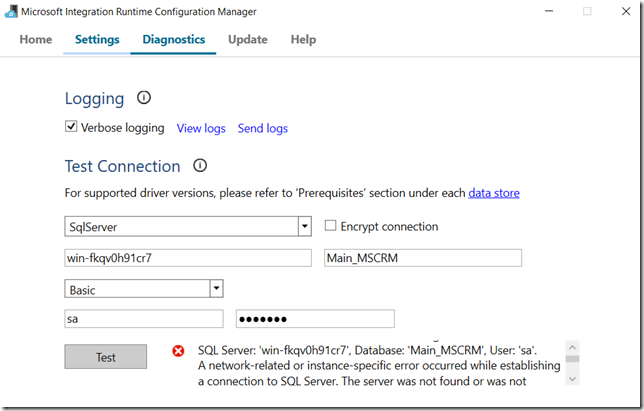Select the Diagnostics tab
This screenshot has height=411, width=644.
[x=173, y=39]
